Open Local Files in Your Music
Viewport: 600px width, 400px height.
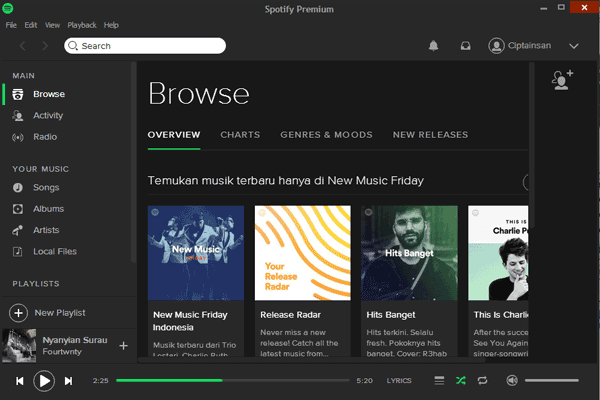(x=55, y=251)
